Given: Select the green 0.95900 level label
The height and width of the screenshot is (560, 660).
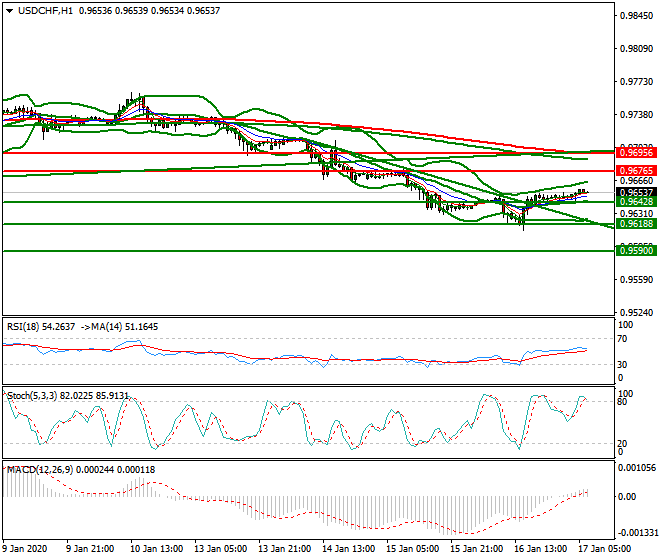Looking at the screenshot, I should coord(636,251).
